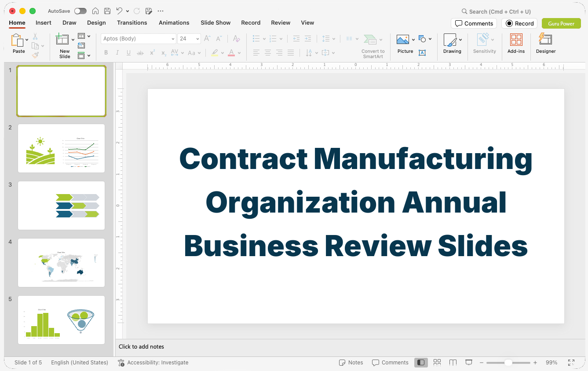Insert a text box from ribbon
The height and width of the screenshot is (371, 588).
pyautogui.click(x=422, y=53)
